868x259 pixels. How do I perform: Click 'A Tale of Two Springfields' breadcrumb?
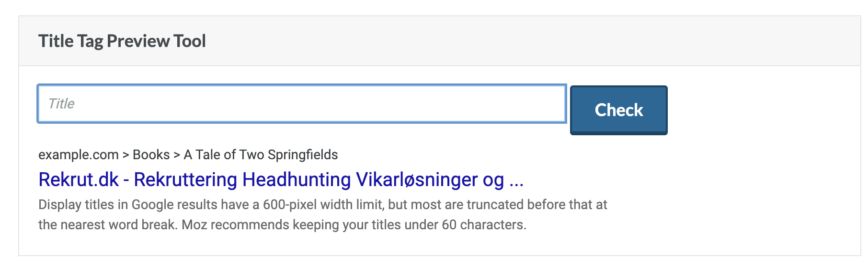pos(261,154)
